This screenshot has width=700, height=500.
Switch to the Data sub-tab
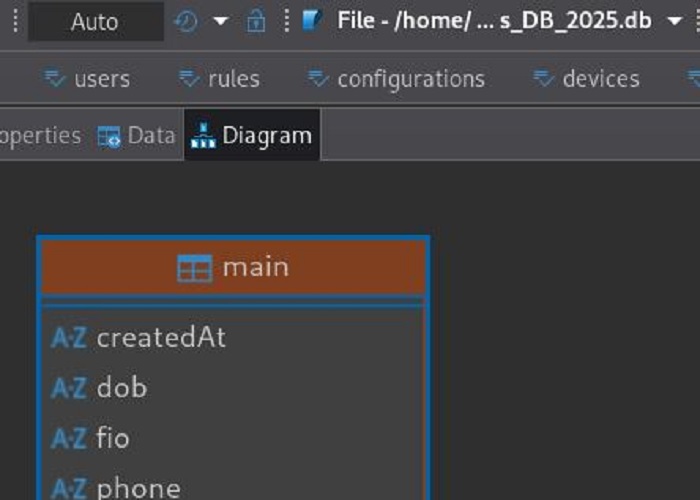[137, 135]
